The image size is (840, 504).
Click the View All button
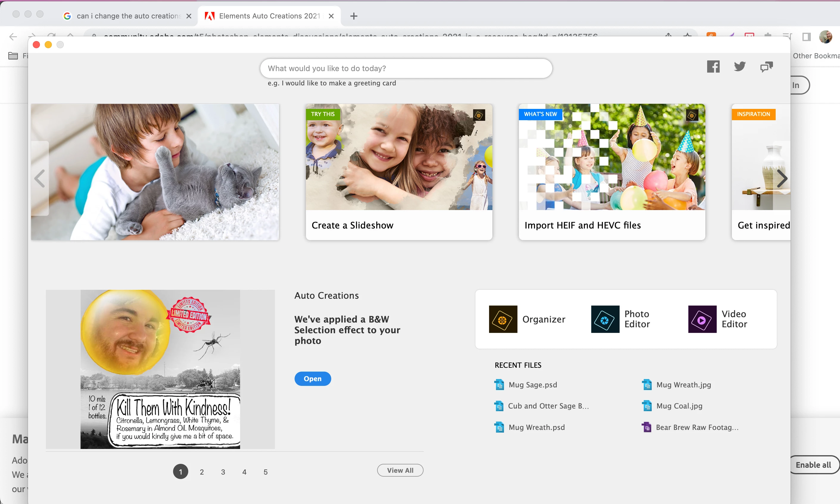point(400,470)
